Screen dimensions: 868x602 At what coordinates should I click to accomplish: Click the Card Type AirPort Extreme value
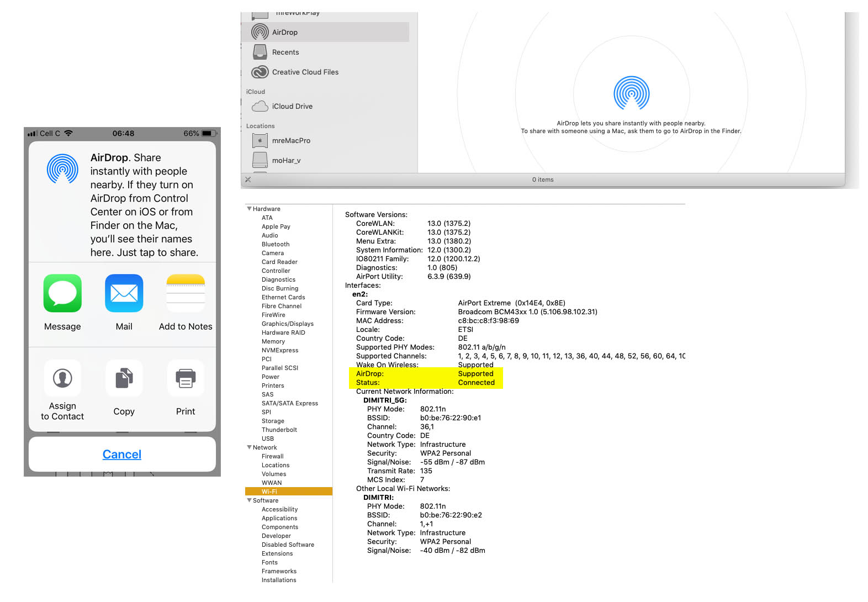511,303
